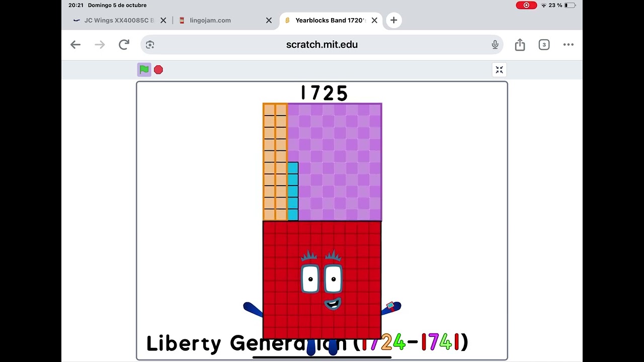
Task: Focus the scratch.mit.edu address bar
Action: [322, 45]
